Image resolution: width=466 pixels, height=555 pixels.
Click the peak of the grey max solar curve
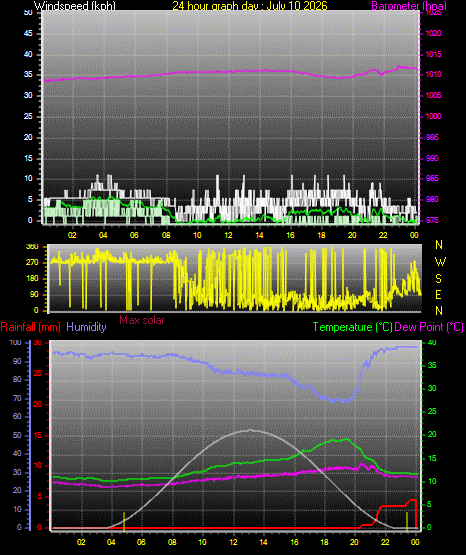click(x=250, y=430)
